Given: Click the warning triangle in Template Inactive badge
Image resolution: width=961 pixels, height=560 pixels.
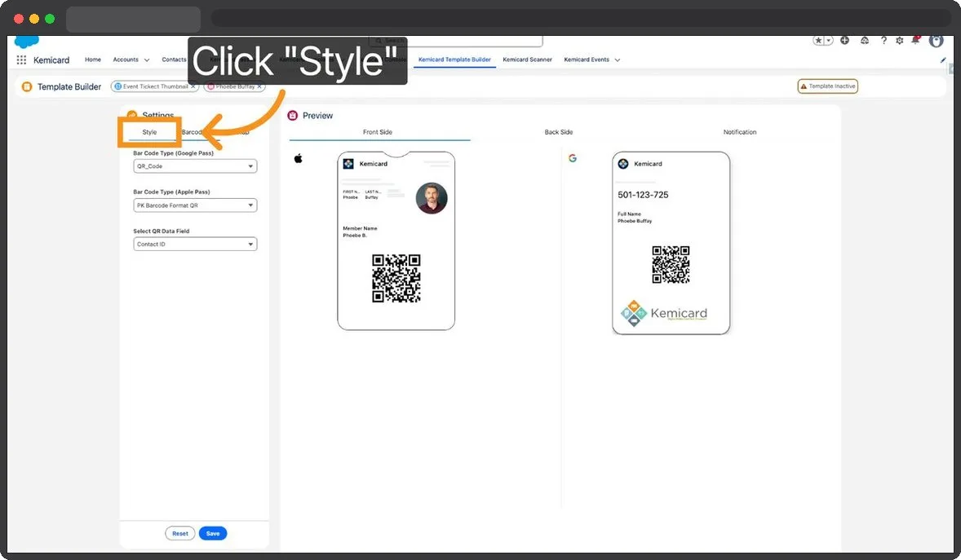Looking at the screenshot, I should 804,86.
